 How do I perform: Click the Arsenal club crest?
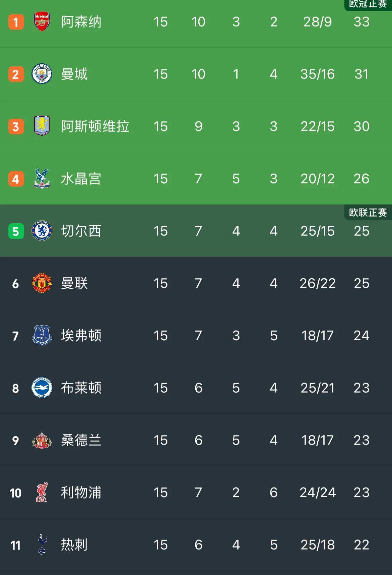[x=41, y=21]
